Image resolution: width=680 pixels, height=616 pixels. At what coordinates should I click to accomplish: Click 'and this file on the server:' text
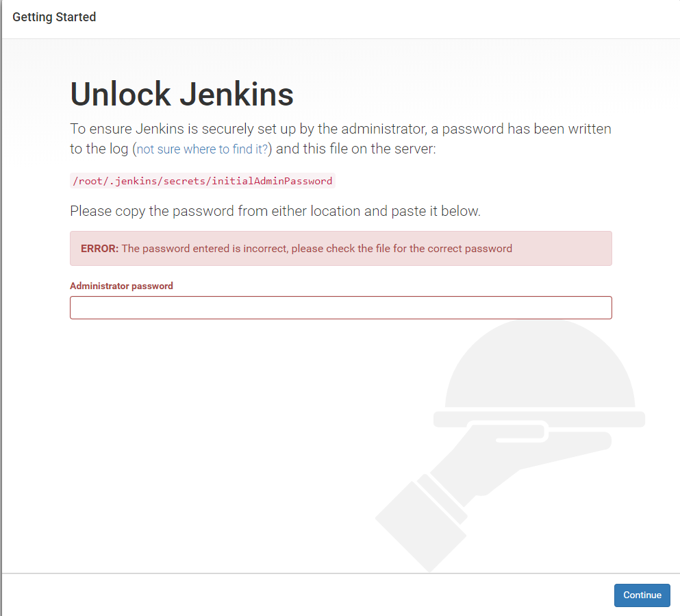(355, 149)
